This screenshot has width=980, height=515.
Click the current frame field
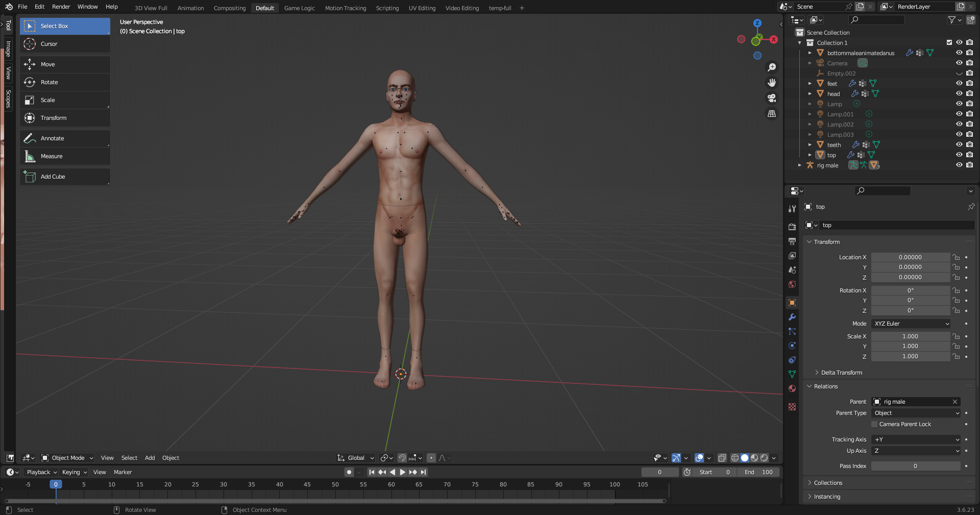(x=660, y=472)
